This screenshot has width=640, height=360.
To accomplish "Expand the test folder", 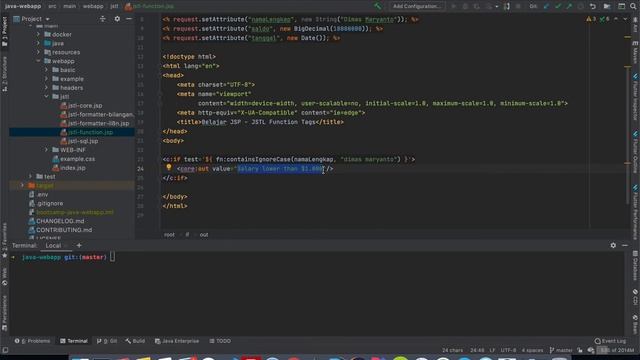I will 31,177.
